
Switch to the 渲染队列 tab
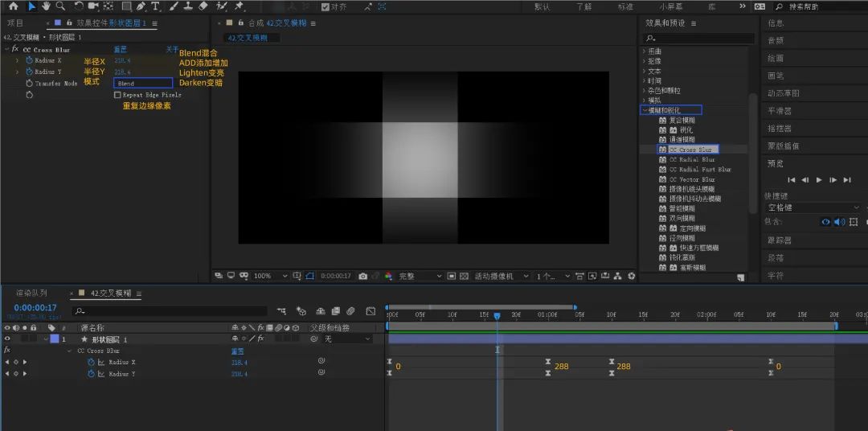tap(31, 293)
